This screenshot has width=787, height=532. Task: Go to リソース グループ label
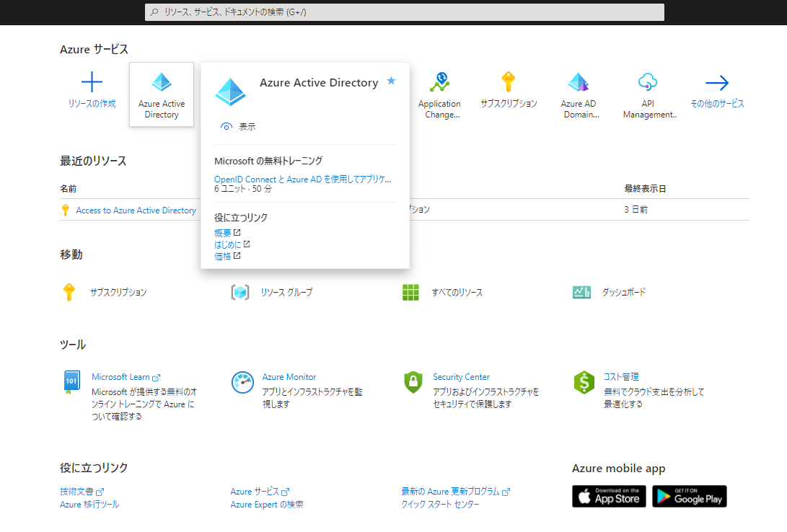(x=286, y=293)
